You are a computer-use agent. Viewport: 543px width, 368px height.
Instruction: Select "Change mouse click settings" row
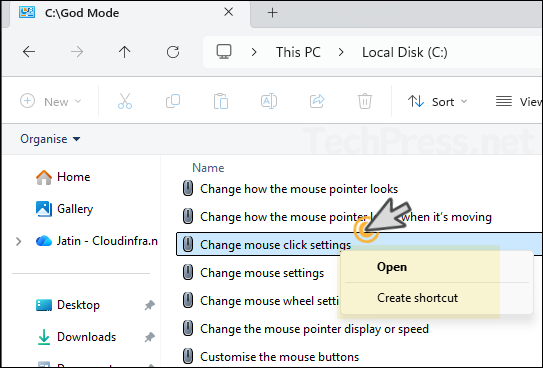click(x=359, y=244)
